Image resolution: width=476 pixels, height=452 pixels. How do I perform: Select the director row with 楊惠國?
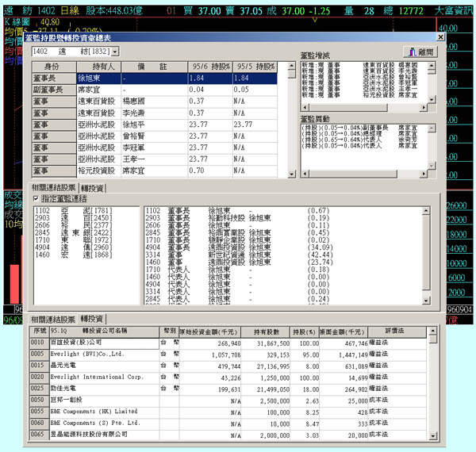155,102
